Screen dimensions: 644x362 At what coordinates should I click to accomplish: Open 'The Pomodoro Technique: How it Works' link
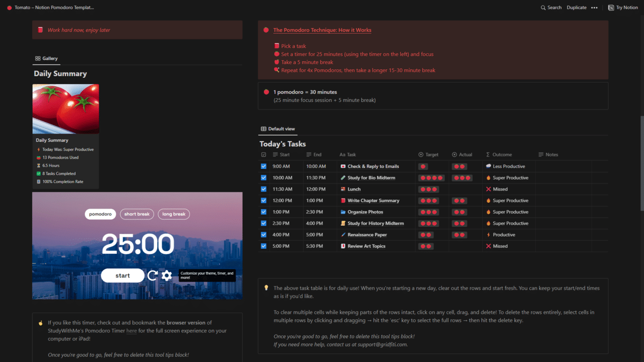pos(322,30)
